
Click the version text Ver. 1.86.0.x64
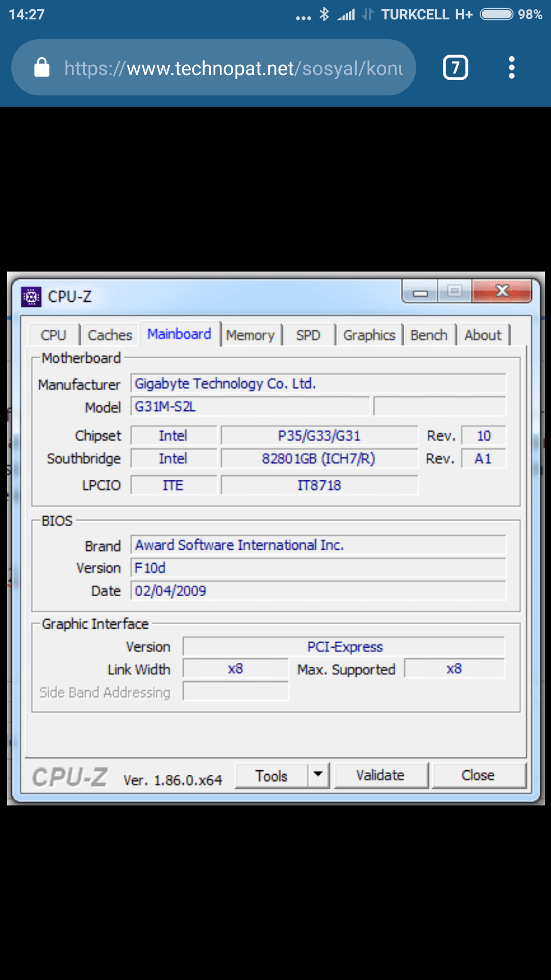pos(173,780)
